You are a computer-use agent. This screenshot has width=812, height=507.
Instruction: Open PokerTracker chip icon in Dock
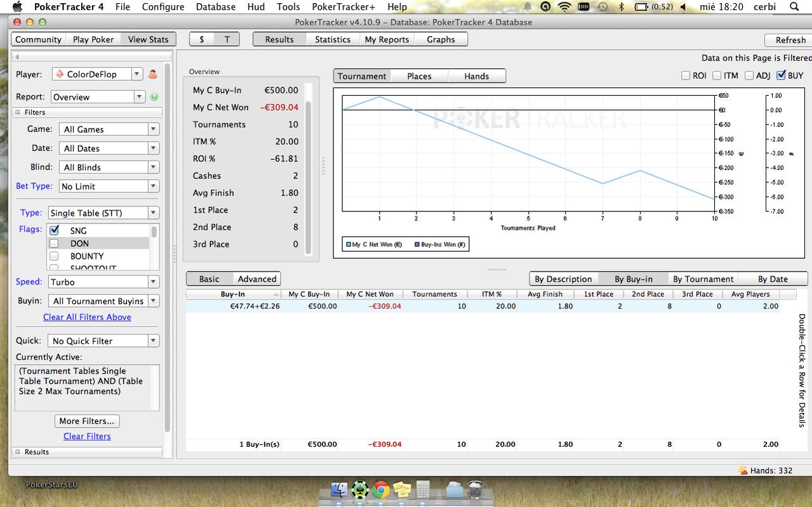coord(360,489)
